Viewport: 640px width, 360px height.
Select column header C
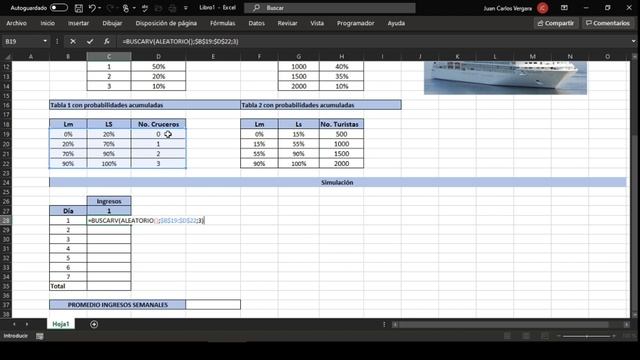(x=109, y=56)
